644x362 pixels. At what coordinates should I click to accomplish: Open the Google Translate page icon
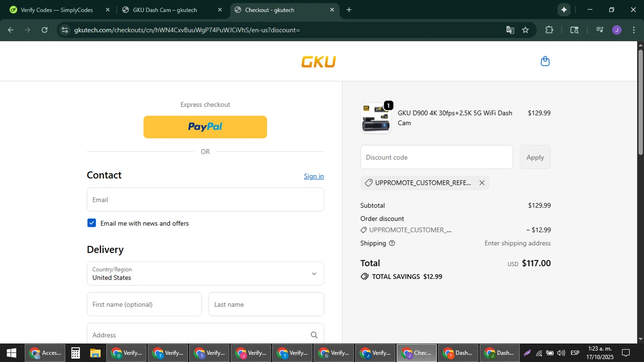(x=510, y=30)
